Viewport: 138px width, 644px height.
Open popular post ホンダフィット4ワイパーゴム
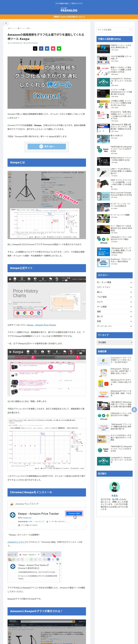point(114,207)
